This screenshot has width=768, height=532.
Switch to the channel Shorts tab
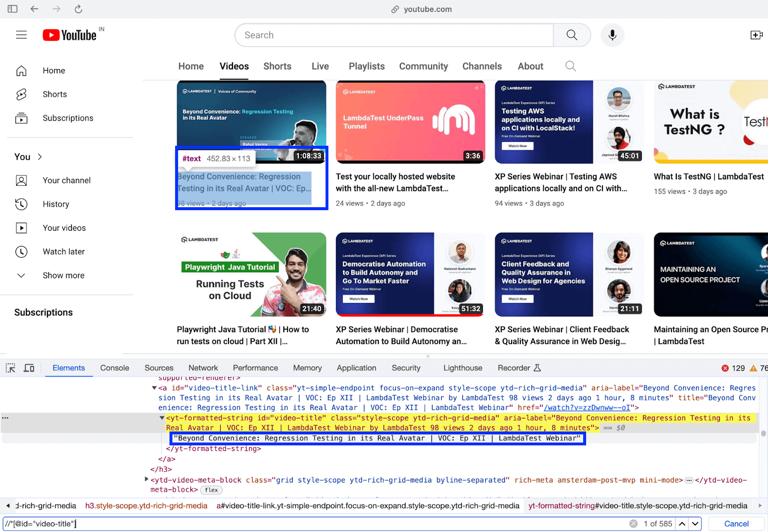pyautogui.click(x=277, y=66)
